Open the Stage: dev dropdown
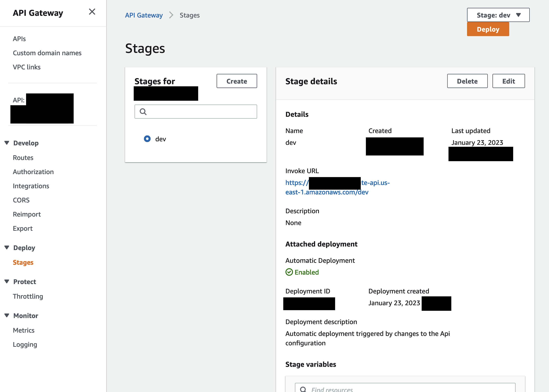The height and width of the screenshot is (392, 549). 498,15
